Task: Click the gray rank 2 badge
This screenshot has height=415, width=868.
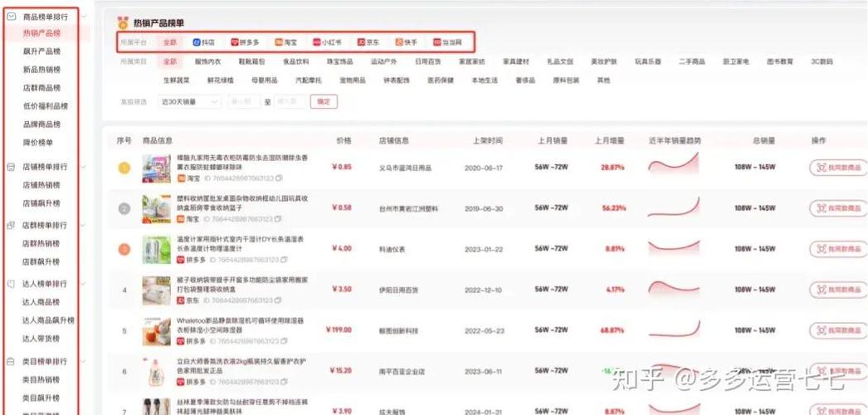Action: [124, 208]
